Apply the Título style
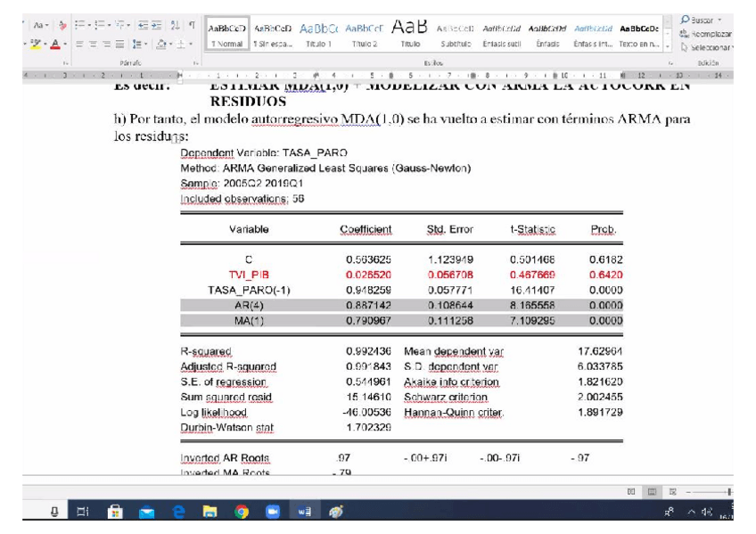 coord(410,35)
